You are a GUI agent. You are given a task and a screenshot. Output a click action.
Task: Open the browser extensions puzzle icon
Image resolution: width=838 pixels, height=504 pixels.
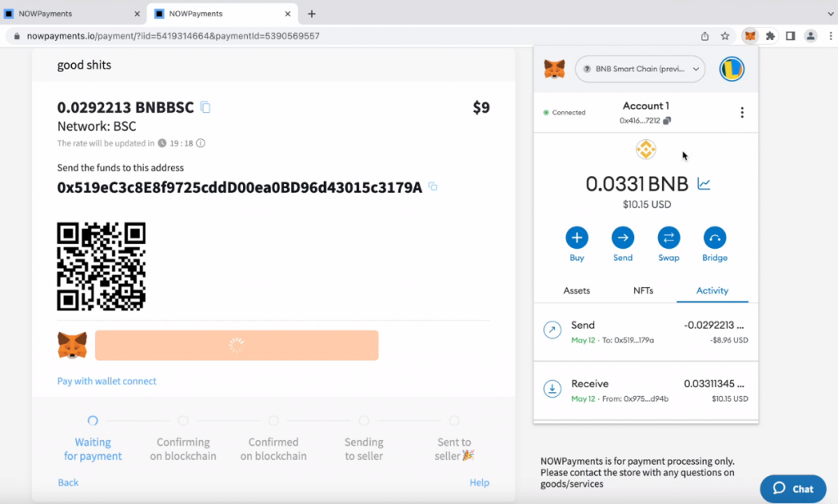(x=770, y=36)
